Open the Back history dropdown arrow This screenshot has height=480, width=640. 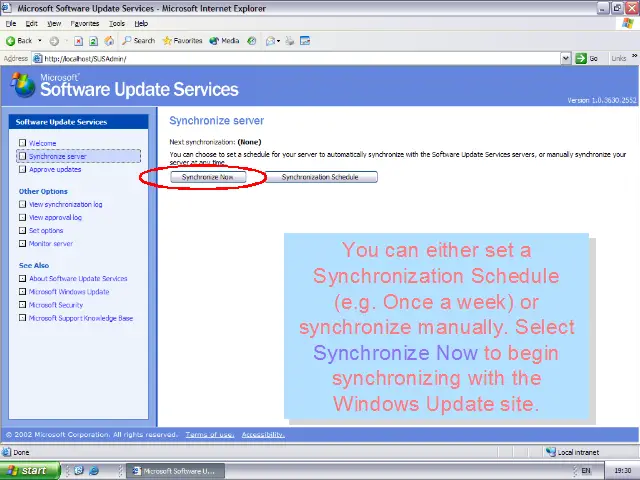40,41
